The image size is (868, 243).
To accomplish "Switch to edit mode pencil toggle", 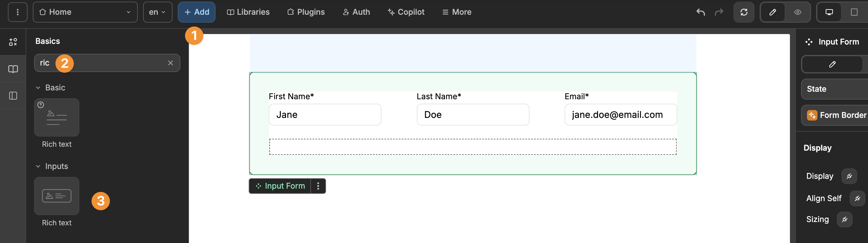I will point(773,12).
